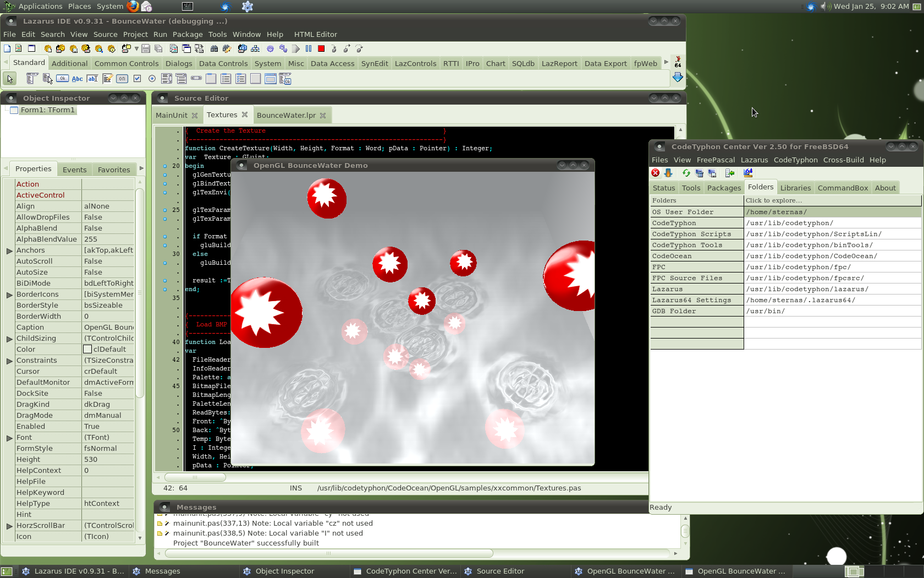Click the Step Over debug icon
Image resolution: width=924 pixels, height=578 pixels.
point(346,48)
